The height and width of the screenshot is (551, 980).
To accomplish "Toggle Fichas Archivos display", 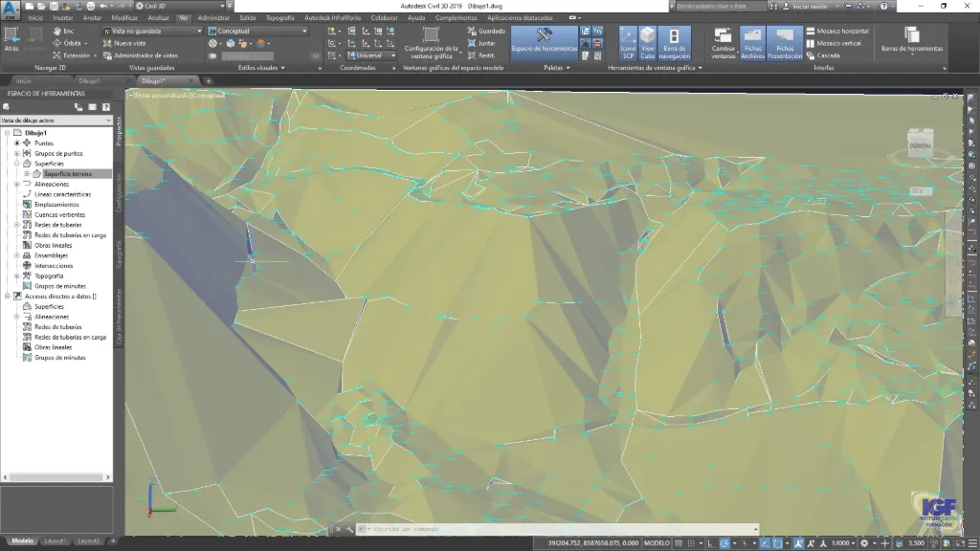I will click(x=752, y=43).
